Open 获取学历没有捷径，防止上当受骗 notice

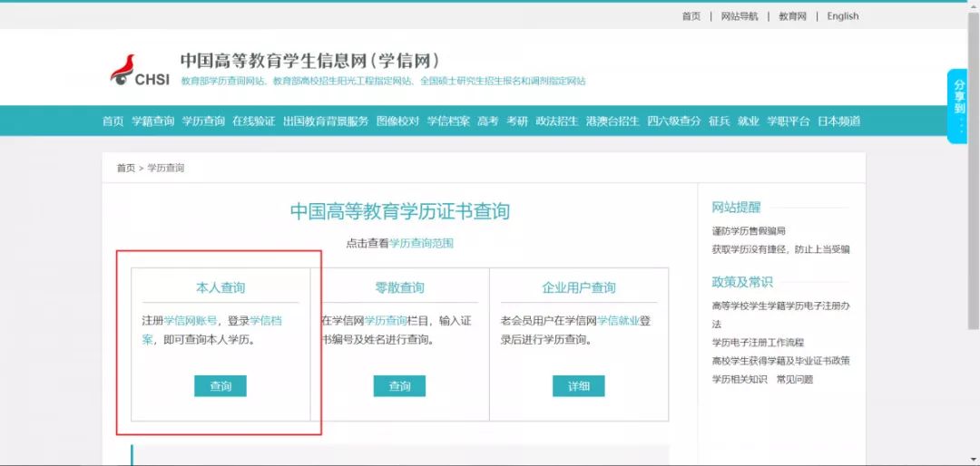(x=780, y=249)
